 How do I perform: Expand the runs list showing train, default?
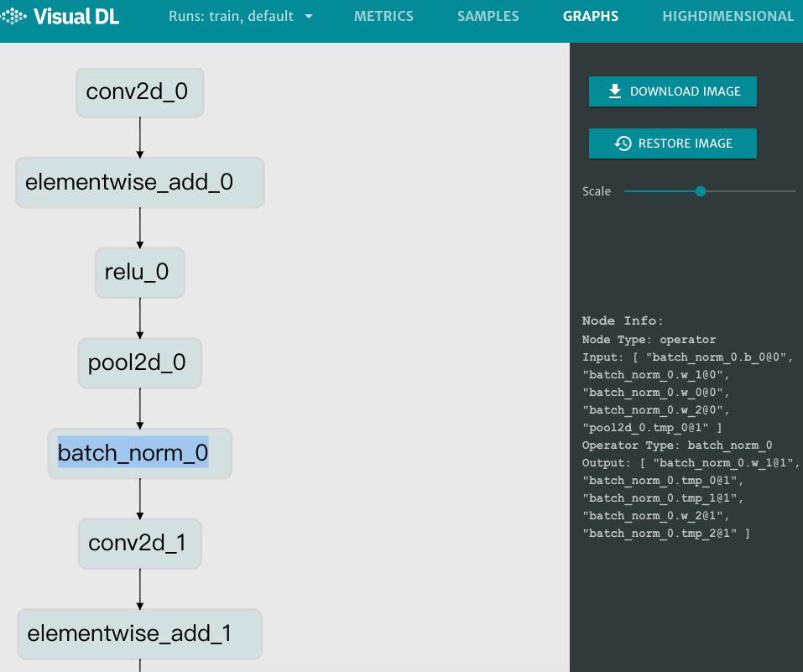click(x=241, y=15)
